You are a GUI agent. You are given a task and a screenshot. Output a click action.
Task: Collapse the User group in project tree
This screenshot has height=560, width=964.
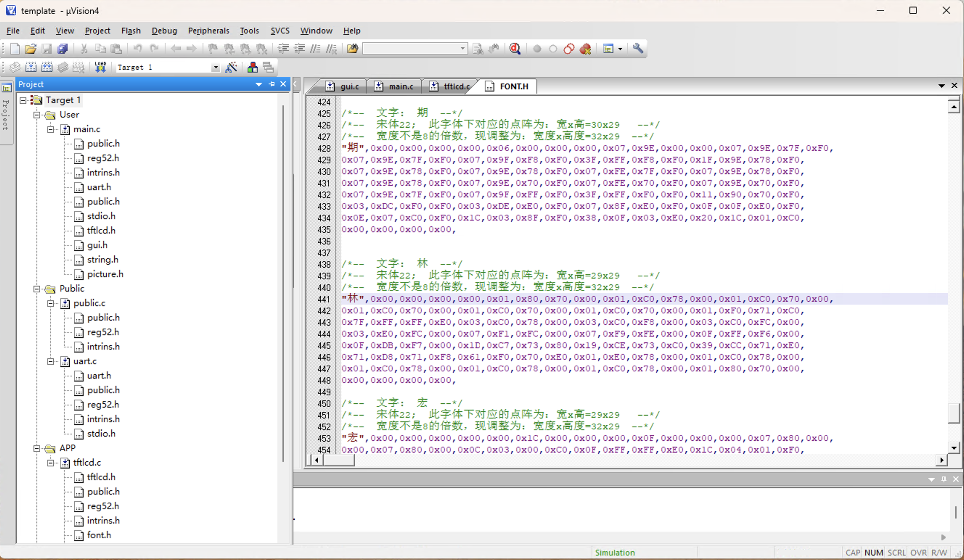(37, 115)
